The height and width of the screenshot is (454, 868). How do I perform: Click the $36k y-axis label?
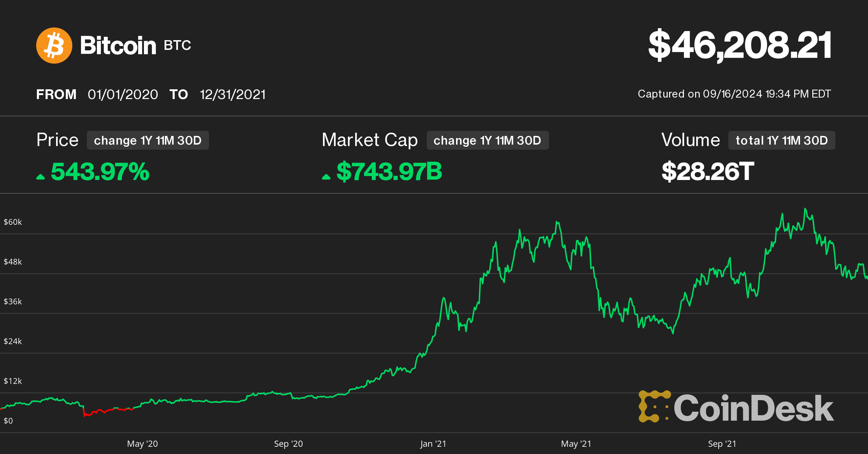[x=13, y=301]
